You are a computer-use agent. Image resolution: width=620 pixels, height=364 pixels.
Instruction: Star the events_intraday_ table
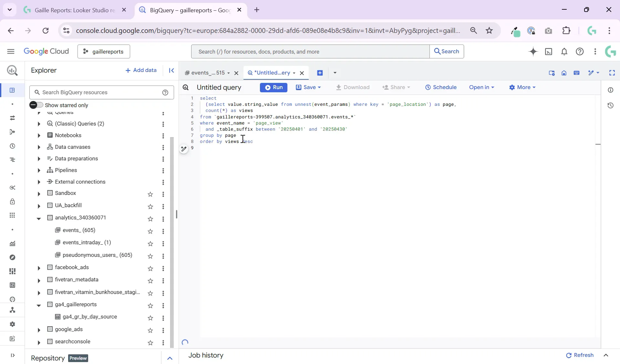[150, 244]
